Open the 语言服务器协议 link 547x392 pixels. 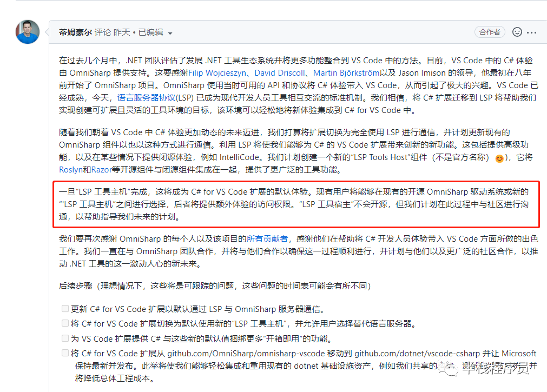pos(146,98)
